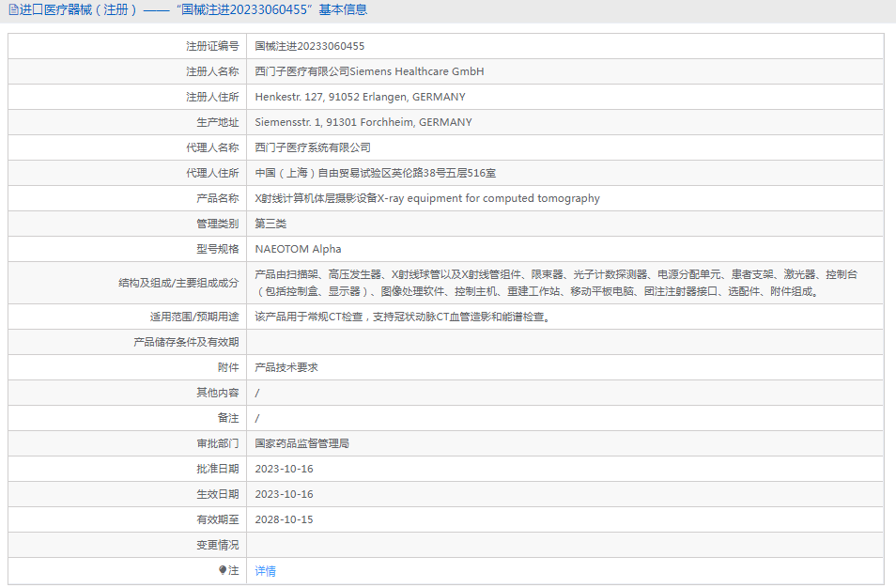The height and width of the screenshot is (588, 896).
Task: Select model value NAEOTOM Alpha
Action: click(x=299, y=249)
